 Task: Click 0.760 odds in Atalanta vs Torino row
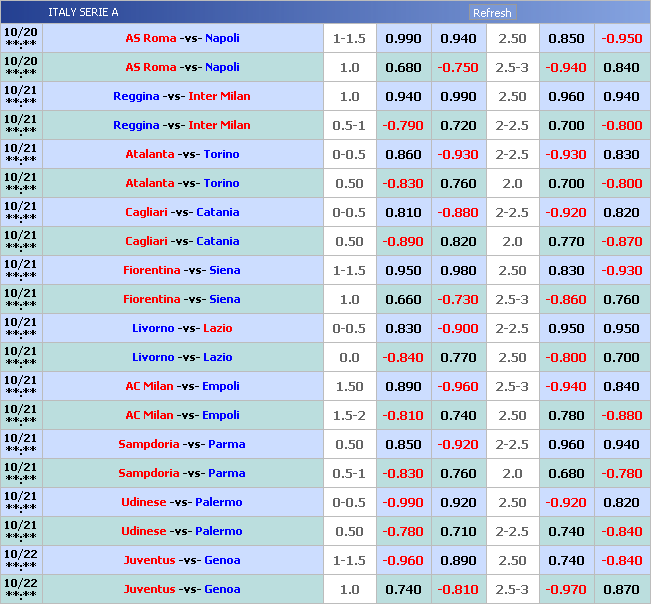pyautogui.click(x=458, y=183)
